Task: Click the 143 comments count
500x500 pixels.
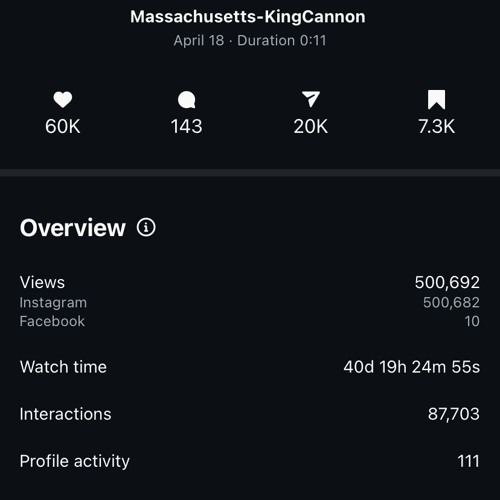Action: click(187, 126)
